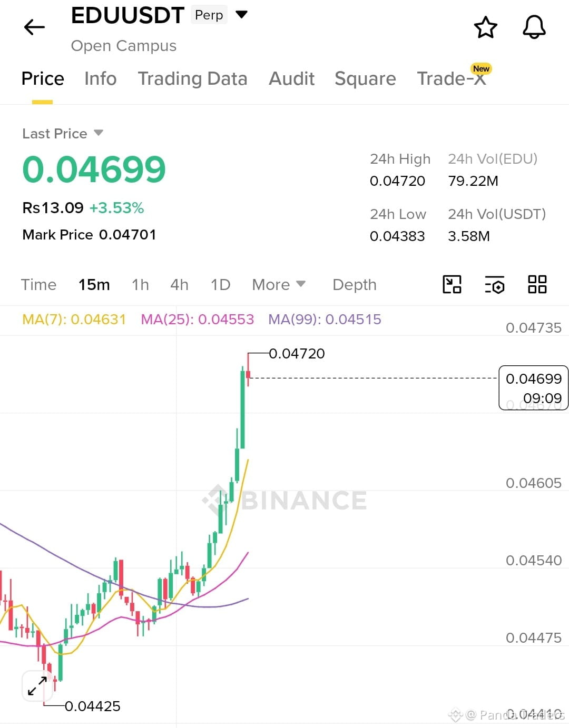Screen dimensions: 569x728
Task: Tap the 0.04425 low label on chart
Action: (92, 706)
